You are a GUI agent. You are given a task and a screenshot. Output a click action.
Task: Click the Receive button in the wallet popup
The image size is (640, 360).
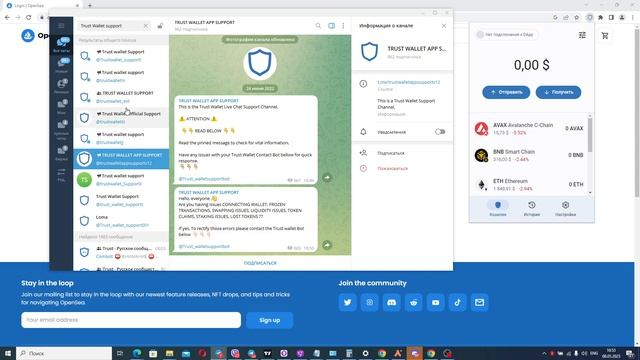[558, 92]
